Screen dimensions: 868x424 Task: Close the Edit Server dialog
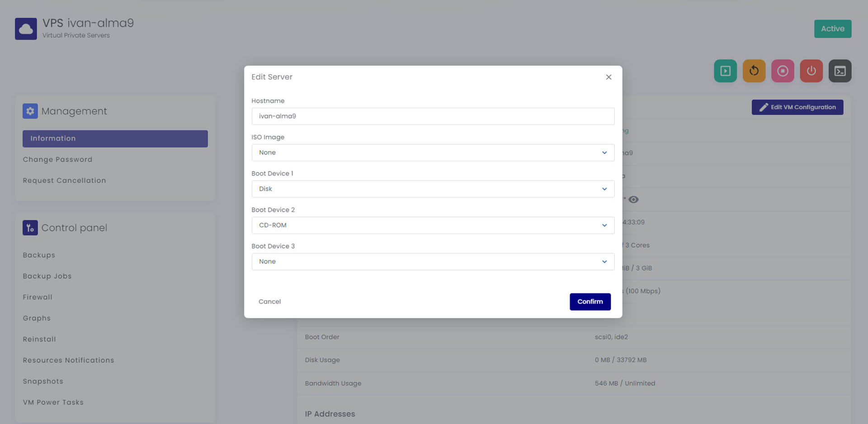point(609,77)
